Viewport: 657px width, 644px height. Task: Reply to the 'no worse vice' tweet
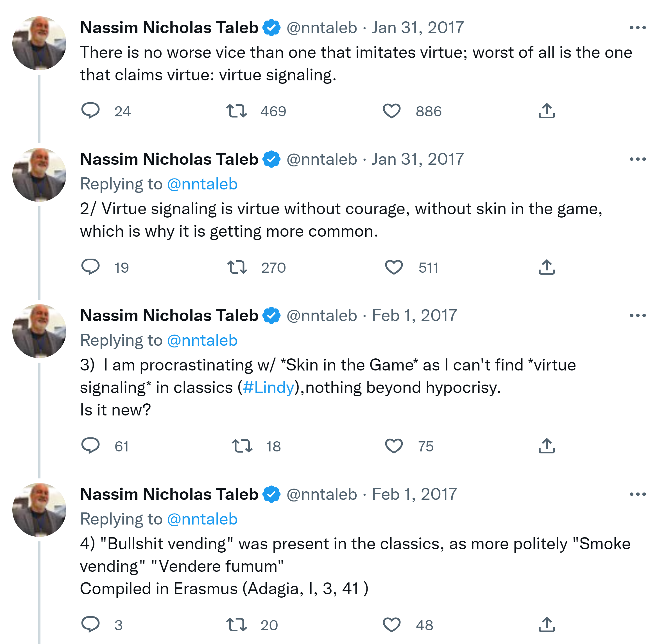[x=90, y=110]
